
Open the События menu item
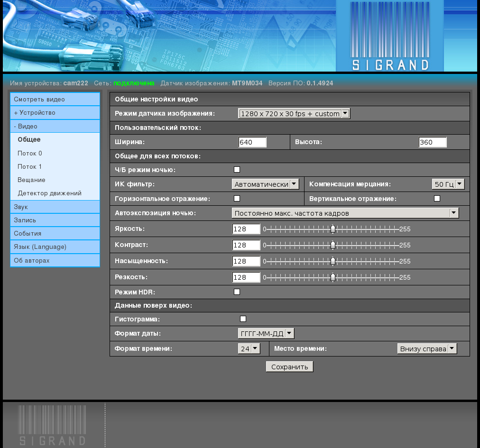(55, 234)
